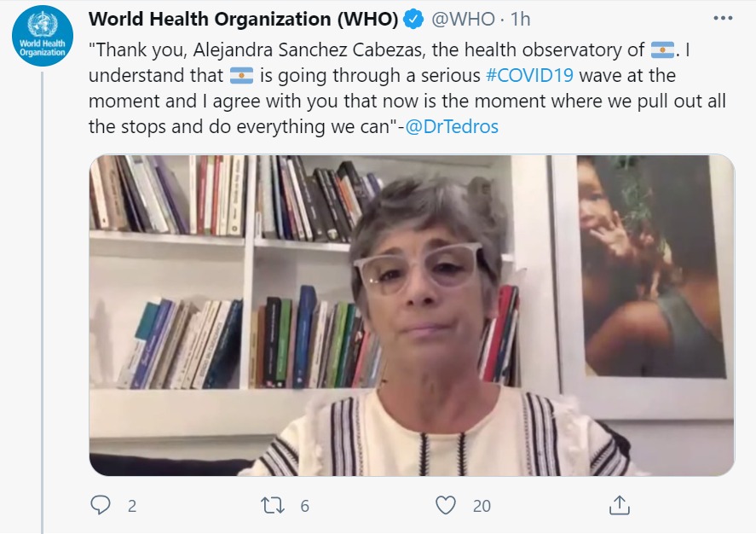Click the @WHO handle
Screen dimensions: 756x534
(463, 20)
